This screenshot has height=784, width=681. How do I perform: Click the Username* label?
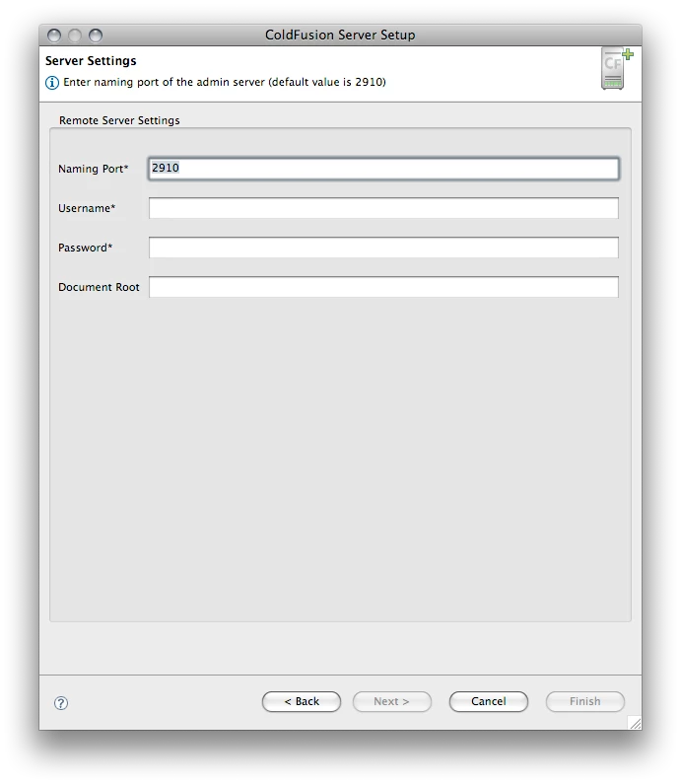click(87, 208)
